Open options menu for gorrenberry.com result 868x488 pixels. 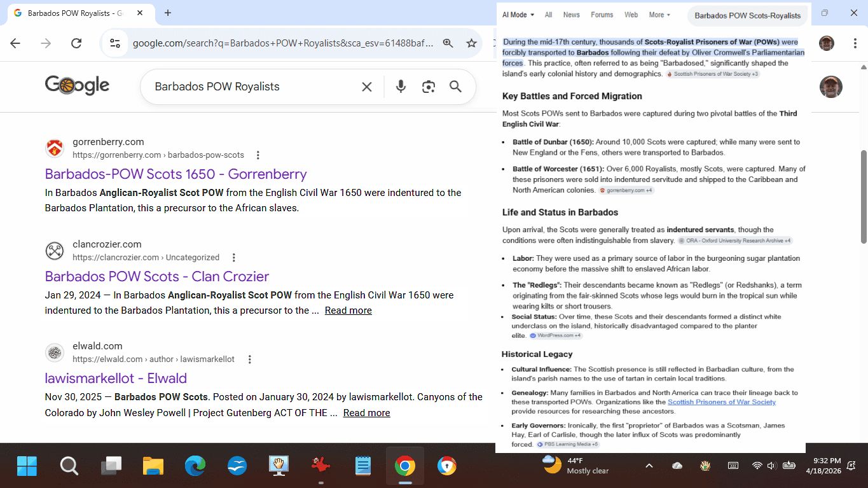tap(258, 155)
